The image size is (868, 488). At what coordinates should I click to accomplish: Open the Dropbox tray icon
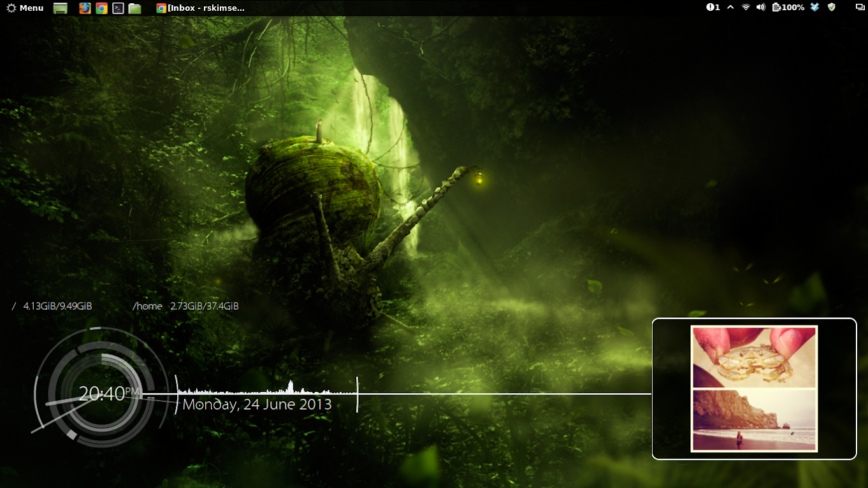pos(814,8)
